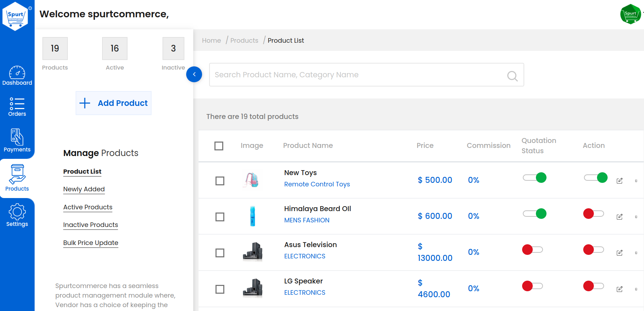Open the Product List menu link

(x=82, y=172)
